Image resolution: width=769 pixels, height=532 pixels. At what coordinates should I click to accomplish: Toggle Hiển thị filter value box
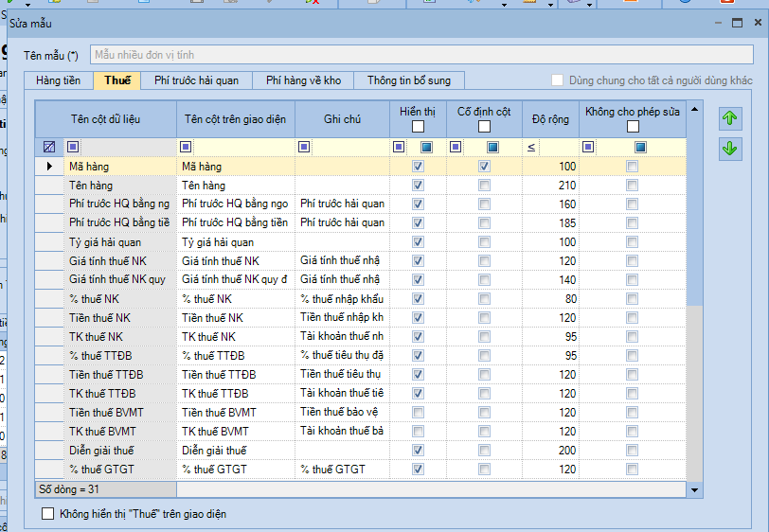coord(426,147)
